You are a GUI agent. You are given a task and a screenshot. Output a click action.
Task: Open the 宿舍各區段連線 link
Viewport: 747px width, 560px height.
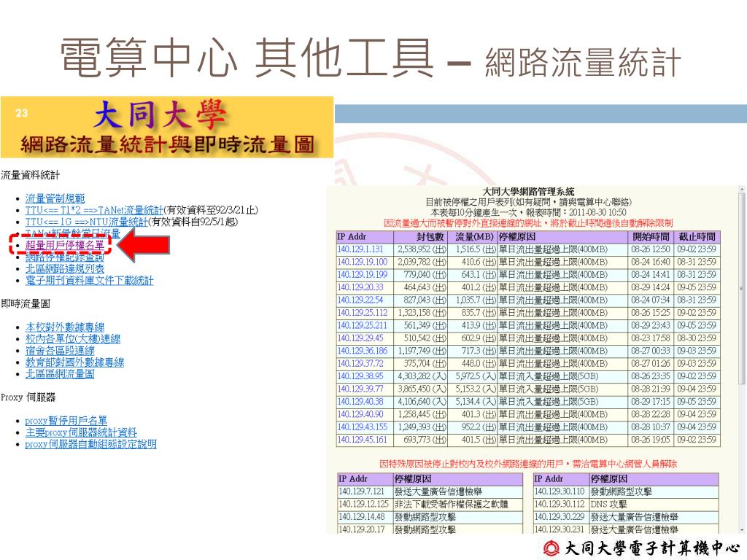(x=60, y=350)
